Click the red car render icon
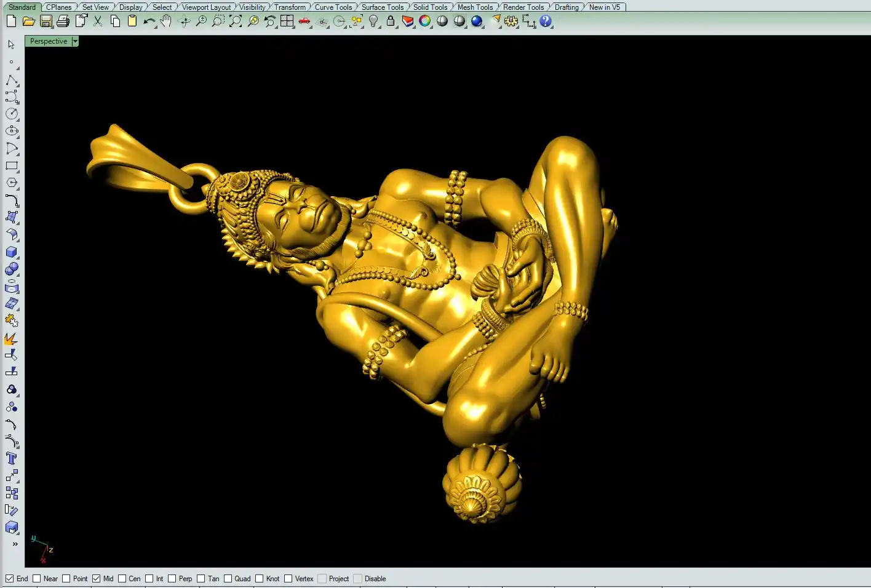The width and height of the screenshot is (871, 588). coord(304,22)
